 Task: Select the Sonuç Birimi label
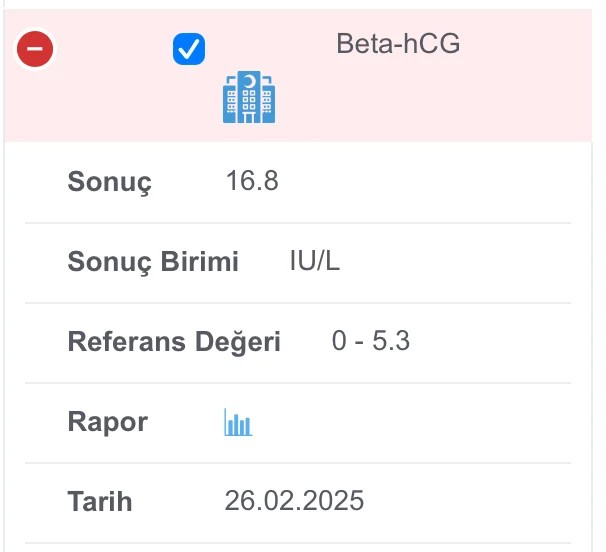(153, 262)
